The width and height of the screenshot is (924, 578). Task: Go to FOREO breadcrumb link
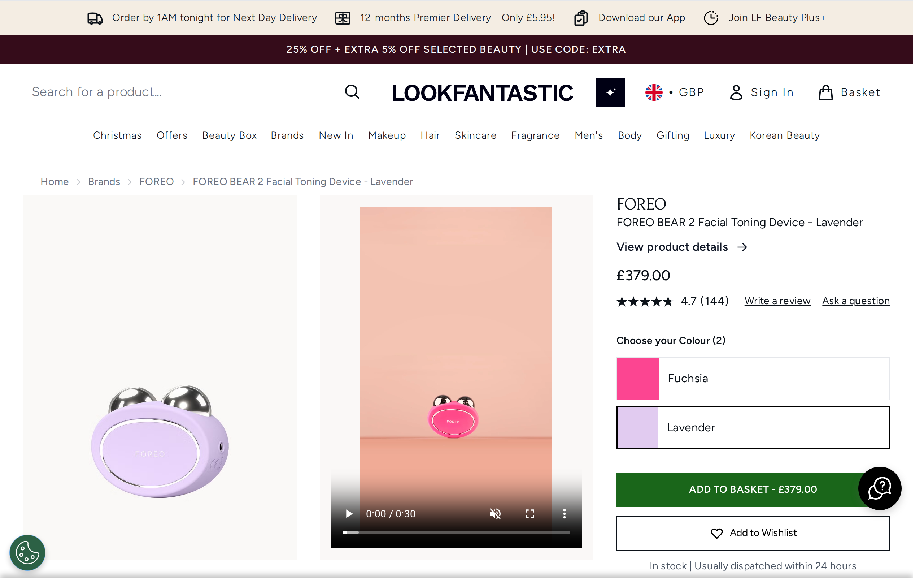[156, 182]
